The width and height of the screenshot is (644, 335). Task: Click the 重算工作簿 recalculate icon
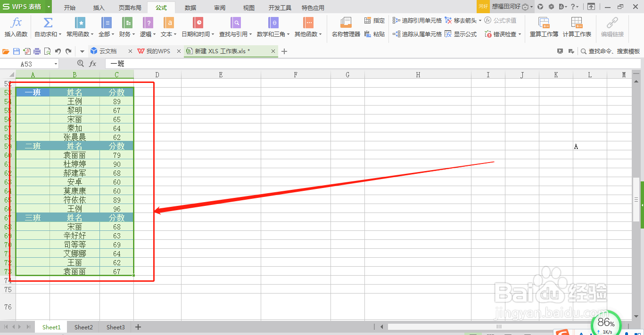[x=544, y=23]
